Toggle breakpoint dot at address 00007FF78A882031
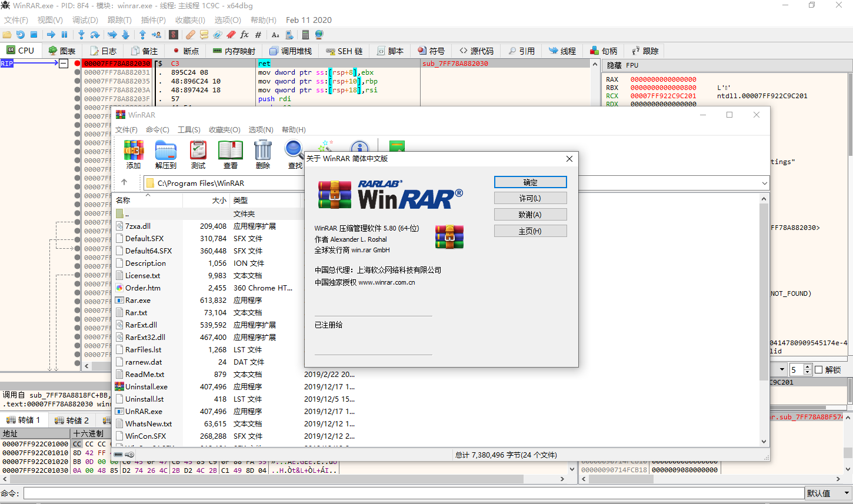 [77, 72]
